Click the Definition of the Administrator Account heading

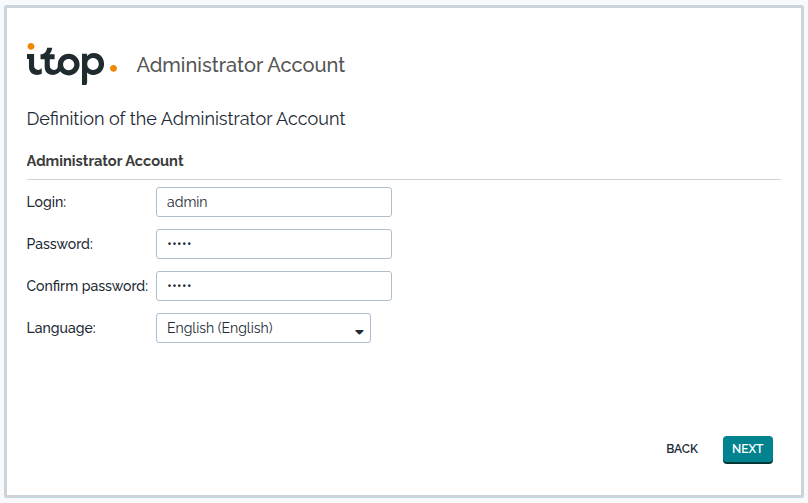(186, 119)
